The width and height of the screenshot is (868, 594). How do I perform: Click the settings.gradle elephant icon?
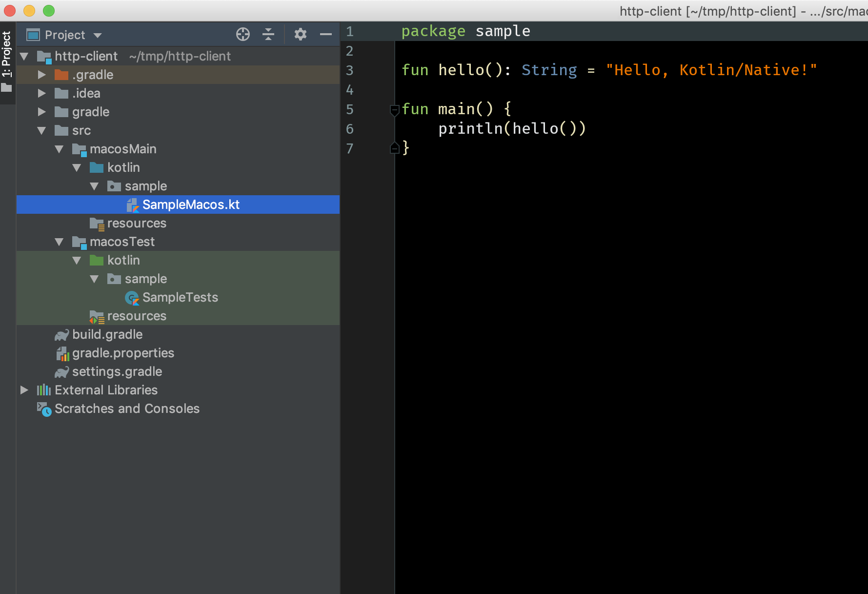(62, 372)
